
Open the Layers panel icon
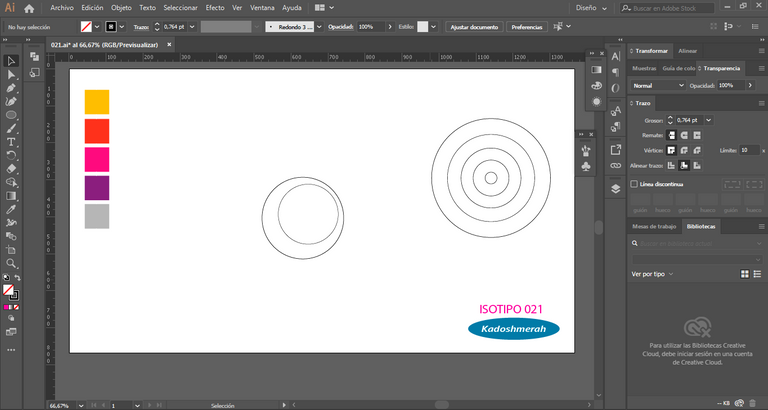616,189
